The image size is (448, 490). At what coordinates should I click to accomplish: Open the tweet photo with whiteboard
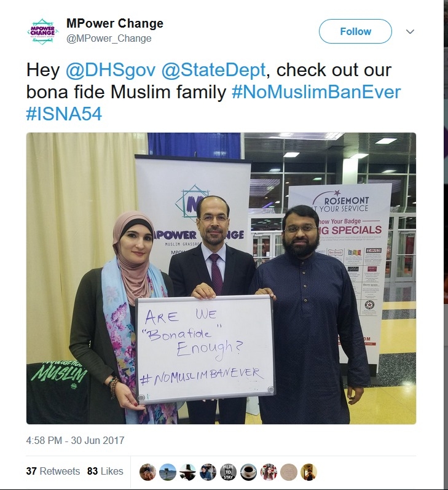coord(221,278)
